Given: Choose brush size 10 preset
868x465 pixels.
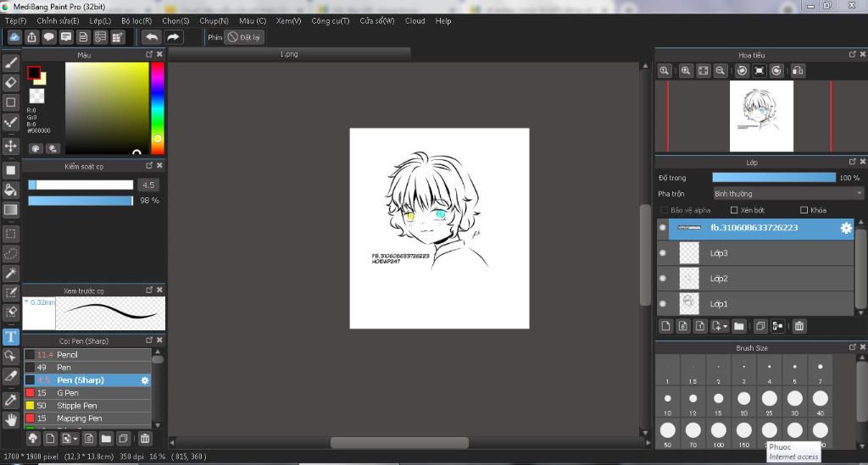Looking at the screenshot, I should (x=668, y=402).
